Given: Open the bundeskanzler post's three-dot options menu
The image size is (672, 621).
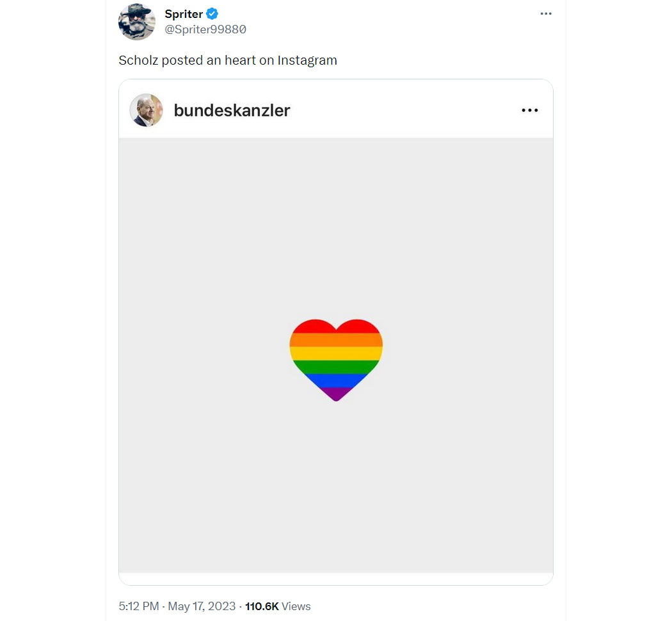Looking at the screenshot, I should [x=530, y=111].
